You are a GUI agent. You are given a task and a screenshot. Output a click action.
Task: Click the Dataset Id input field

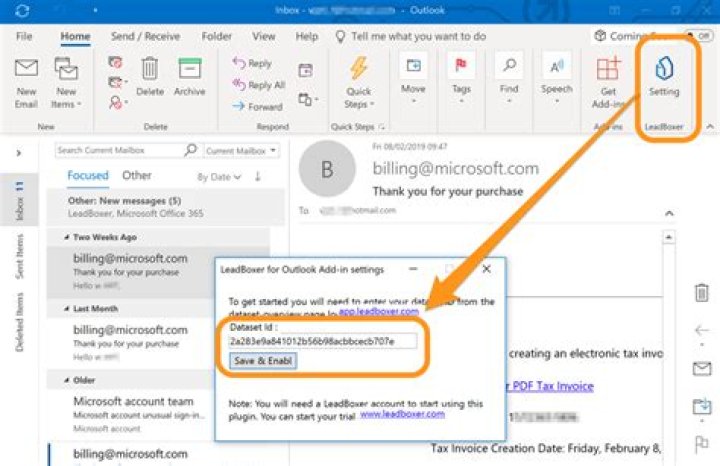point(321,341)
